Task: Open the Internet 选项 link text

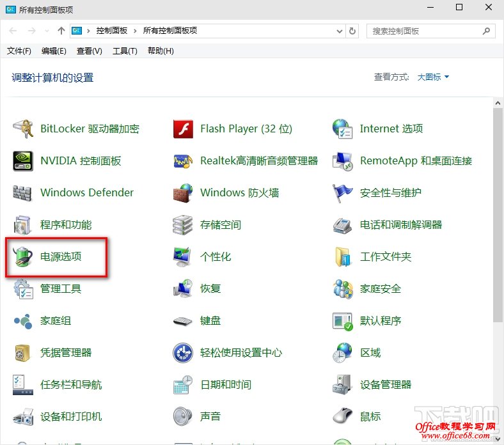Action: point(391,129)
